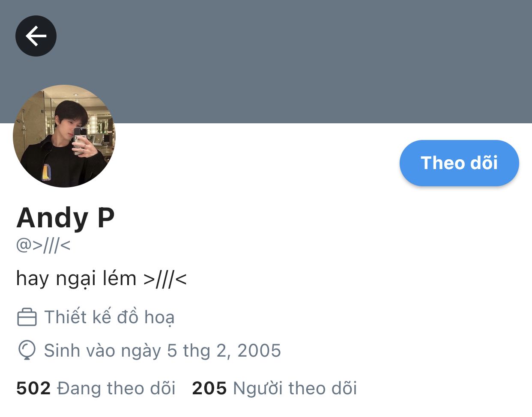
Task: Click the followers count number 205
Action: (x=209, y=388)
